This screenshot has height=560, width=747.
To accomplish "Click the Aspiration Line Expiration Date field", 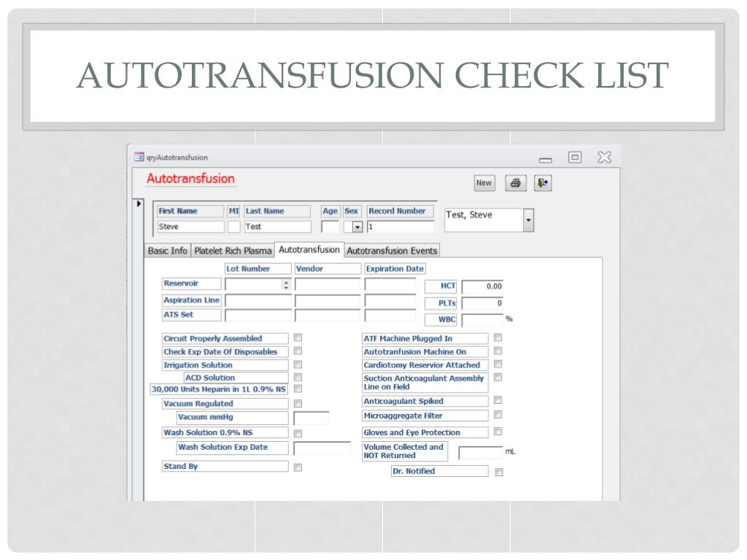I will (x=390, y=301).
